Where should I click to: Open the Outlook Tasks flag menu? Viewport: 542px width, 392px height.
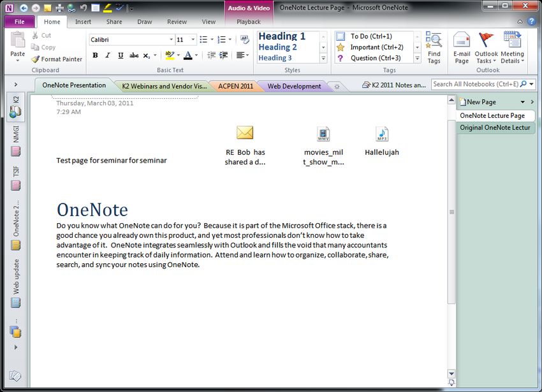point(486,48)
